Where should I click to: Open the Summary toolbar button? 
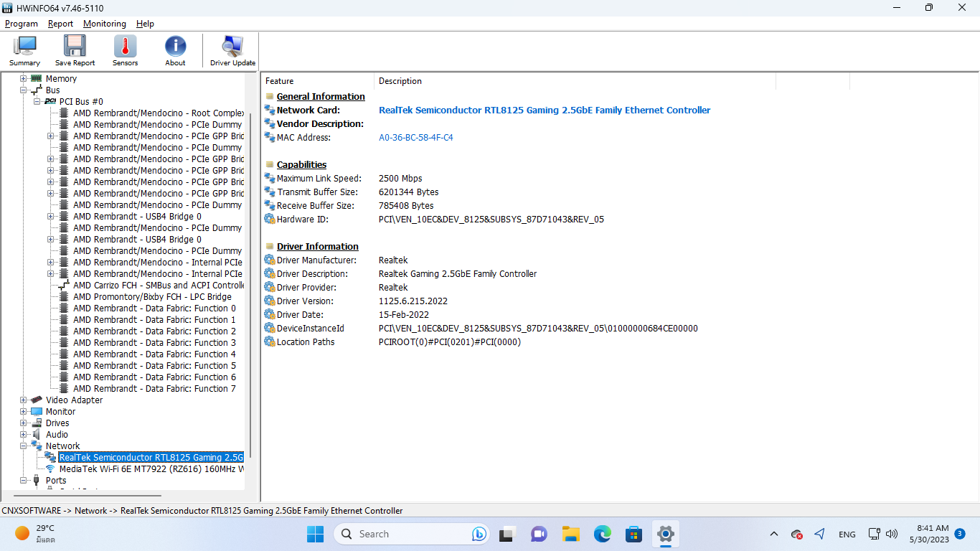click(24, 51)
